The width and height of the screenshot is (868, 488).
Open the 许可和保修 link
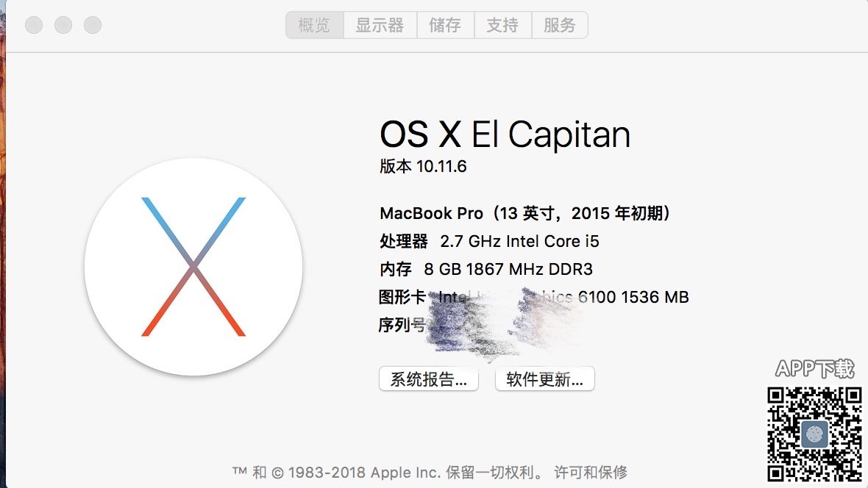click(591, 472)
